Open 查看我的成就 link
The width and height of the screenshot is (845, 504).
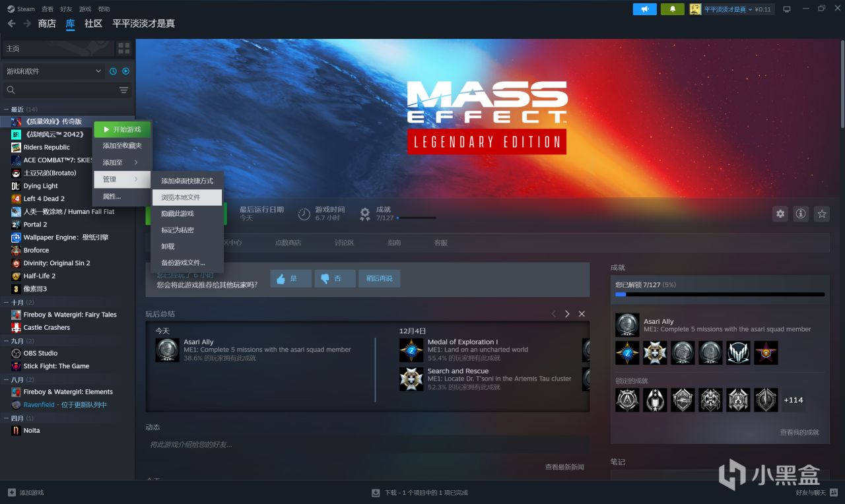tap(799, 433)
